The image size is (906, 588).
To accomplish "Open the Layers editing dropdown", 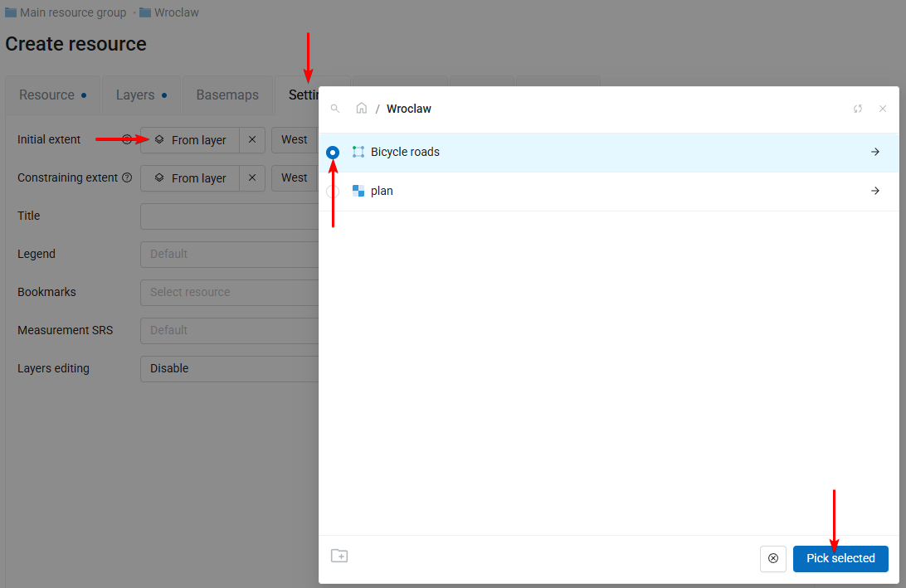I will tap(229, 368).
